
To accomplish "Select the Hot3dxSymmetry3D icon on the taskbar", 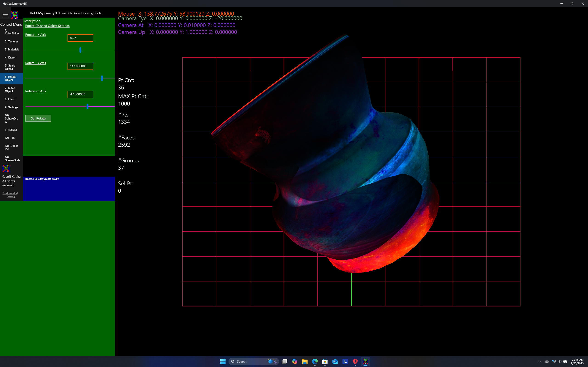I will [x=366, y=361].
